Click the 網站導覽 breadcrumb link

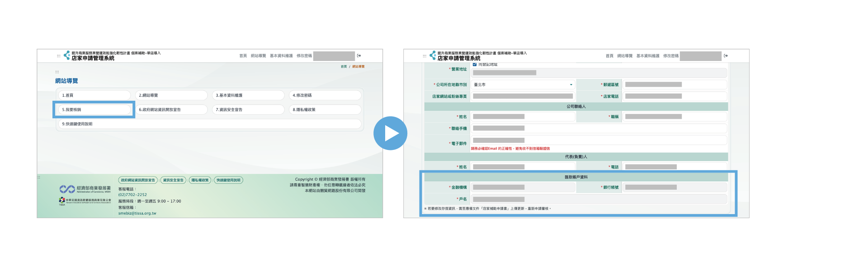coord(358,66)
